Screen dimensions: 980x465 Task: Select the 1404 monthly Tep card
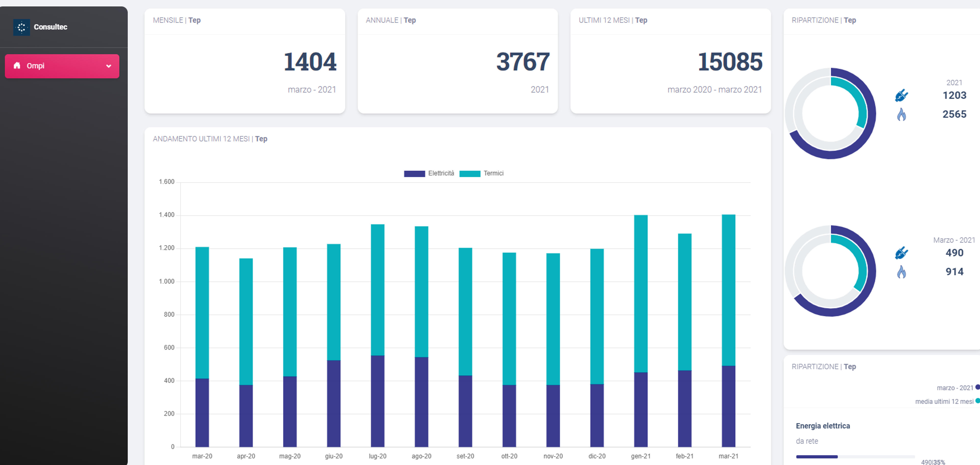click(245, 61)
